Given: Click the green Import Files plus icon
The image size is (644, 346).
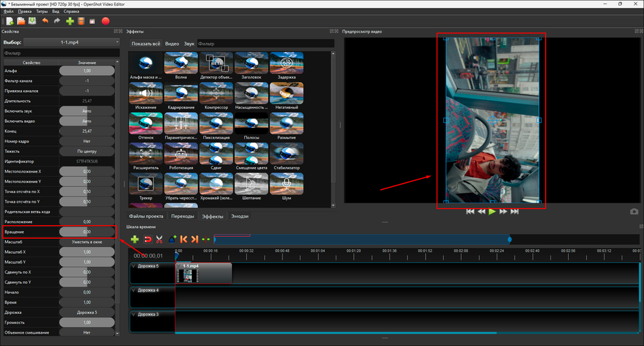Looking at the screenshot, I should (x=70, y=21).
